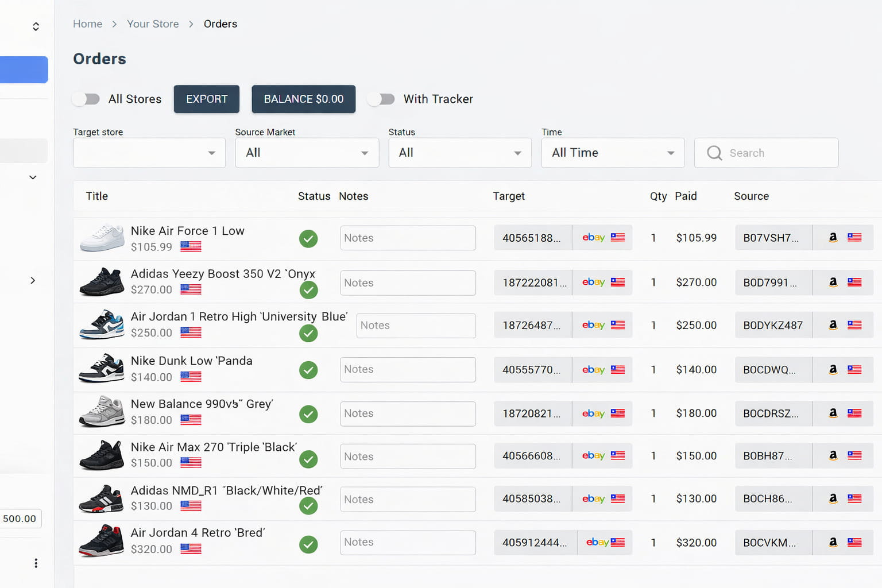Expand the sidebar up-down switcher arrows
Viewport: 882px width, 588px height.
click(x=36, y=26)
